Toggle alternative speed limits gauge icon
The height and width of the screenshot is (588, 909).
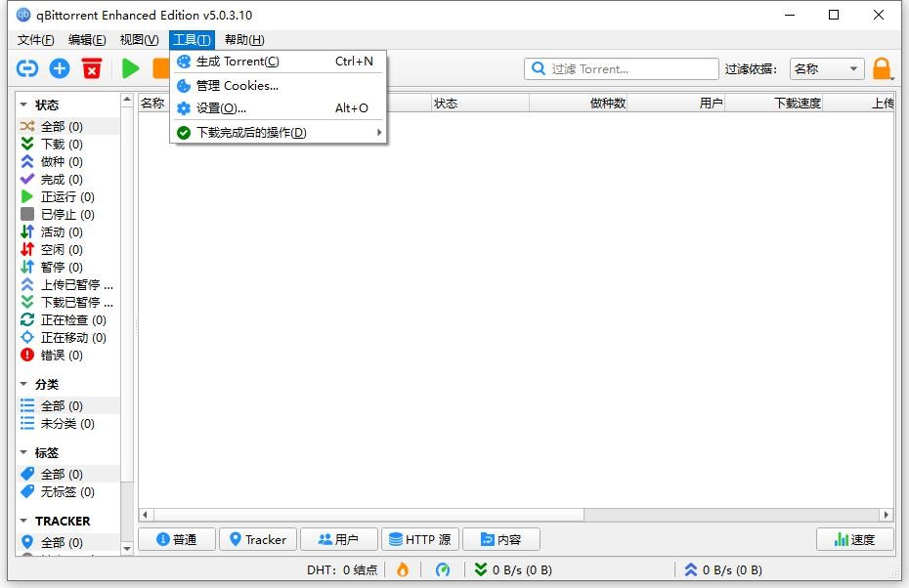point(443,569)
